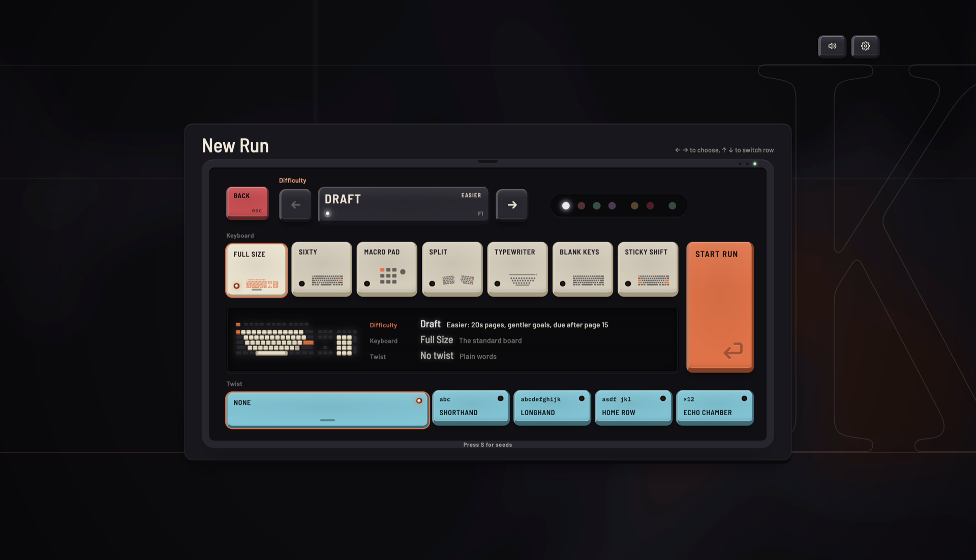Choose the second red difficulty dot
The height and width of the screenshot is (560, 976).
(x=582, y=206)
